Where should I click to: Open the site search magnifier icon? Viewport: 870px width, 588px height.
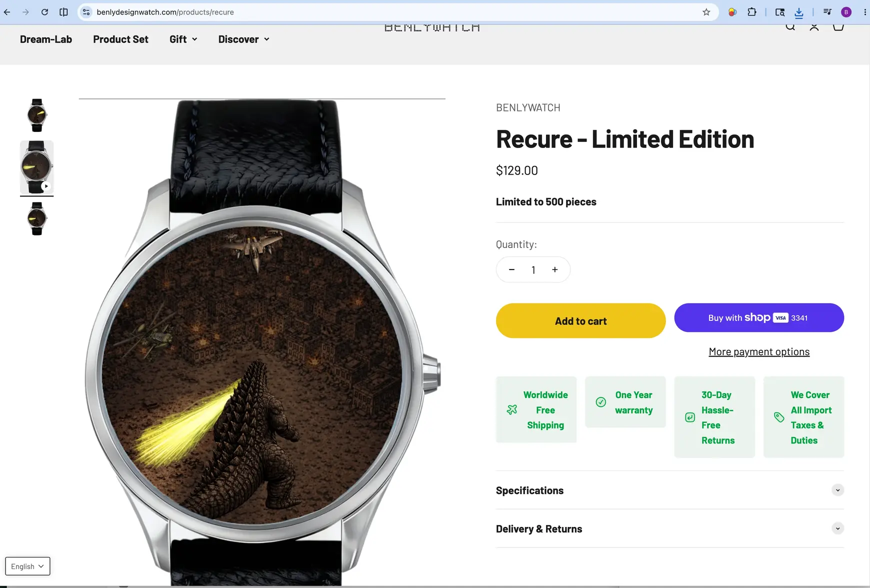[x=790, y=27]
